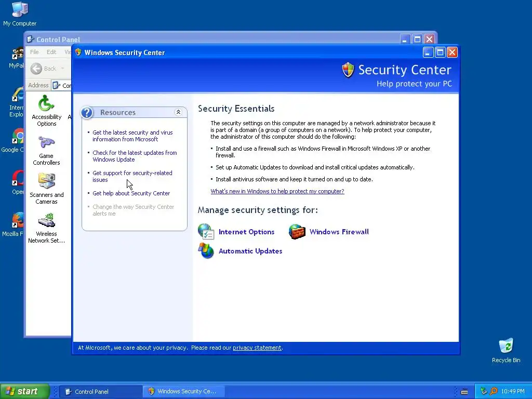Open the Recycle Bin desktop icon
The image size is (532, 399).
coord(506,351)
